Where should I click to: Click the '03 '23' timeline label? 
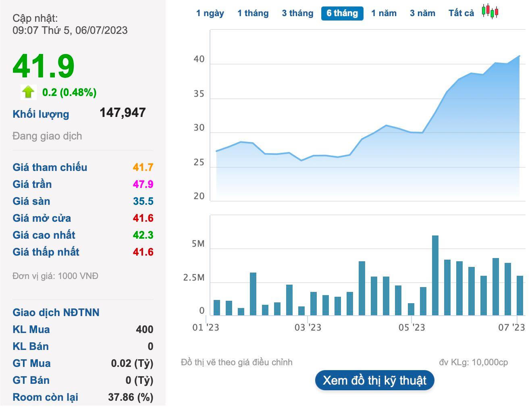(x=308, y=327)
